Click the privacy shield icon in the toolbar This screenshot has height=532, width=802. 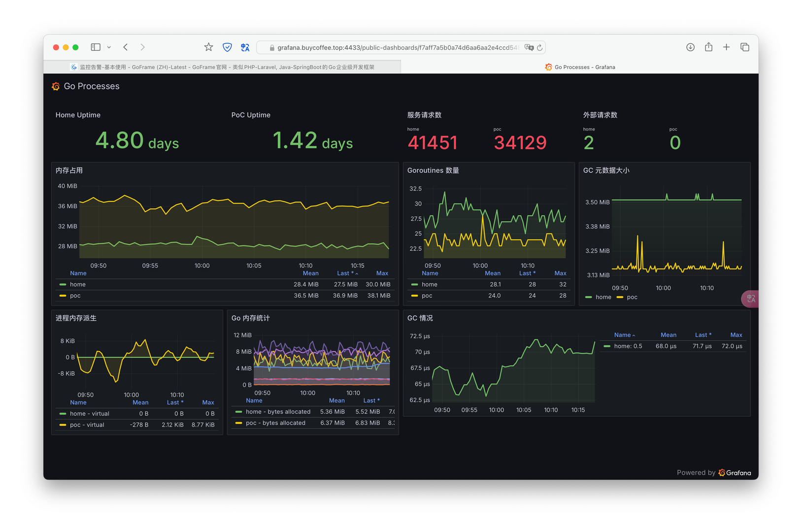click(x=227, y=47)
